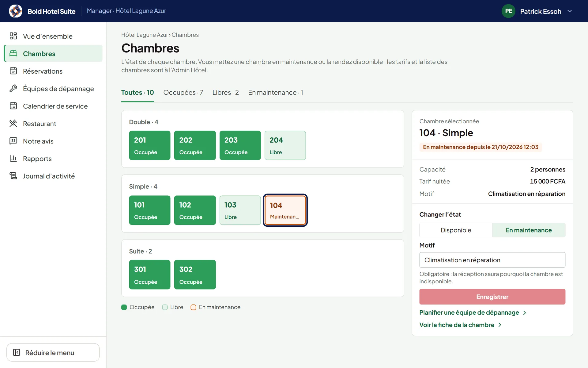588x368 pixels.
Task: Select room 204 Libre tile
Action: coord(285,145)
